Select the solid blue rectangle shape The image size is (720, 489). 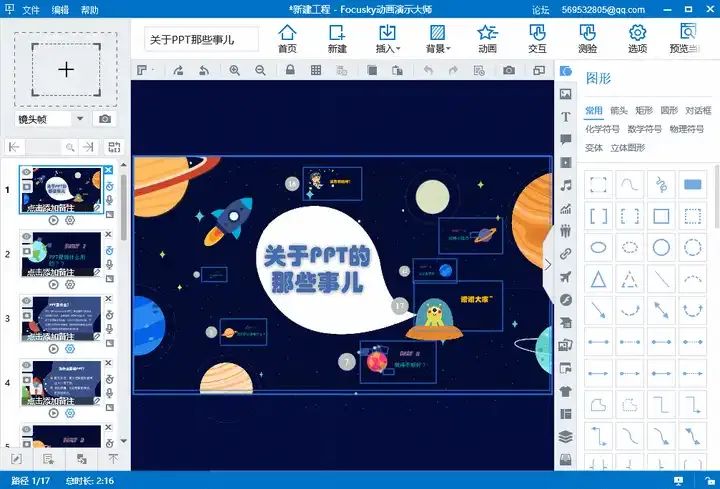click(x=692, y=185)
